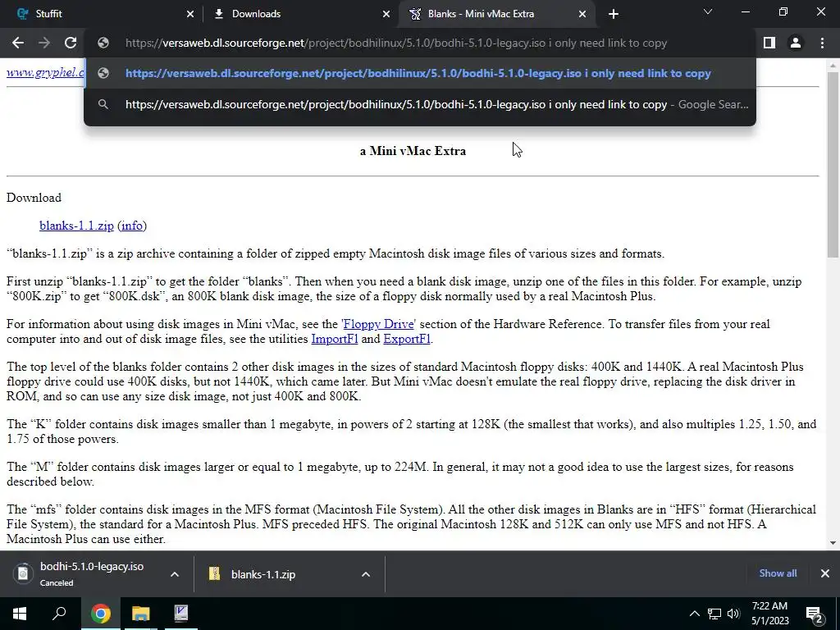Open a new tab with plus button
This screenshot has height=630, width=840.
tap(614, 14)
